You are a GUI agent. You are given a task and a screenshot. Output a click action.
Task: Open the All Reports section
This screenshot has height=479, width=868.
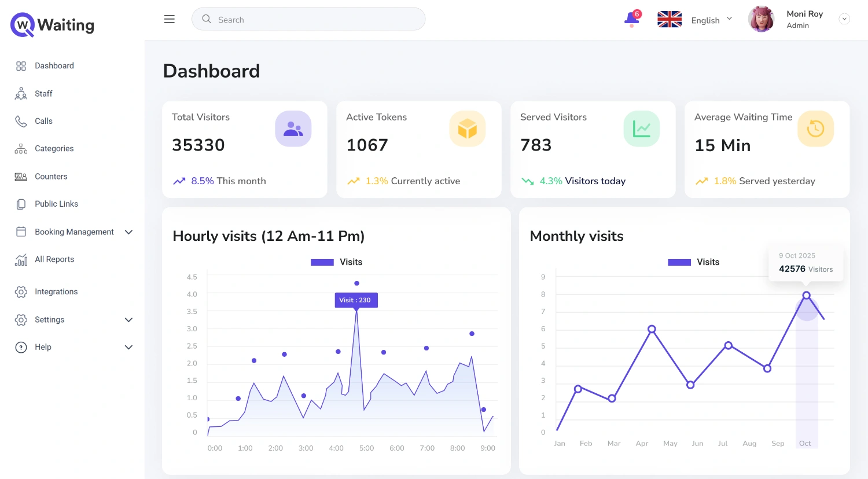point(20,259)
